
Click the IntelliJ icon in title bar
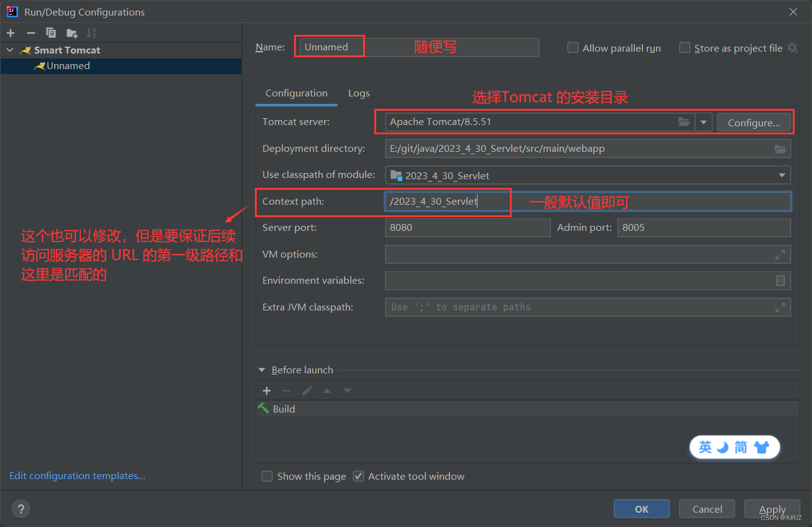[12, 12]
